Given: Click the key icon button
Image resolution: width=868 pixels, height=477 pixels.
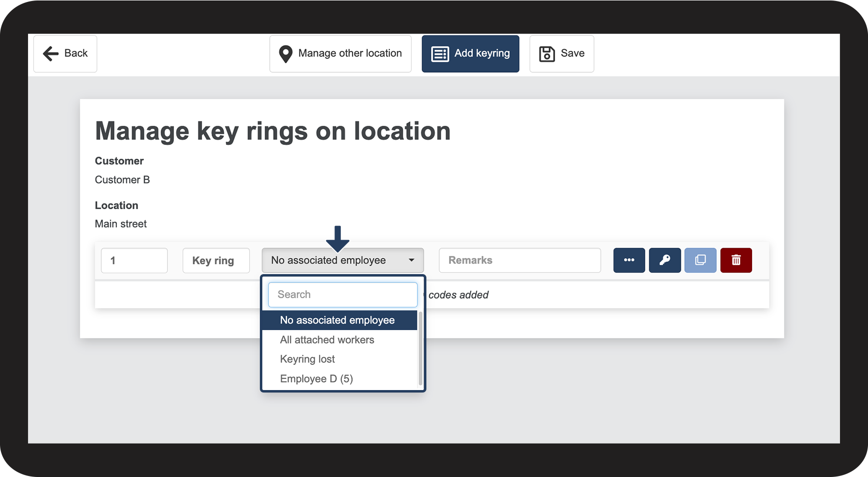Looking at the screenshot, I should pos(665,260).
